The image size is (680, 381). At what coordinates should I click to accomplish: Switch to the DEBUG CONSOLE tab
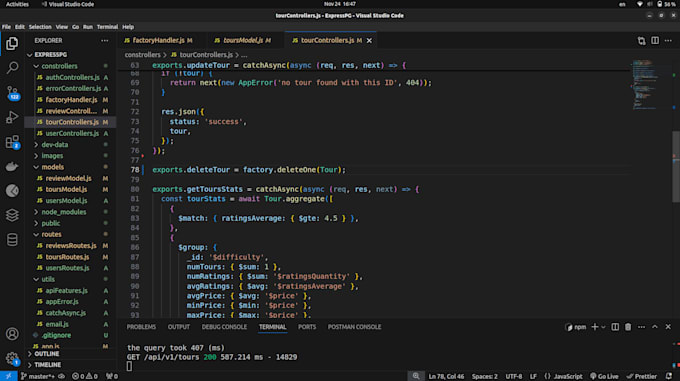tap(224, 327)
